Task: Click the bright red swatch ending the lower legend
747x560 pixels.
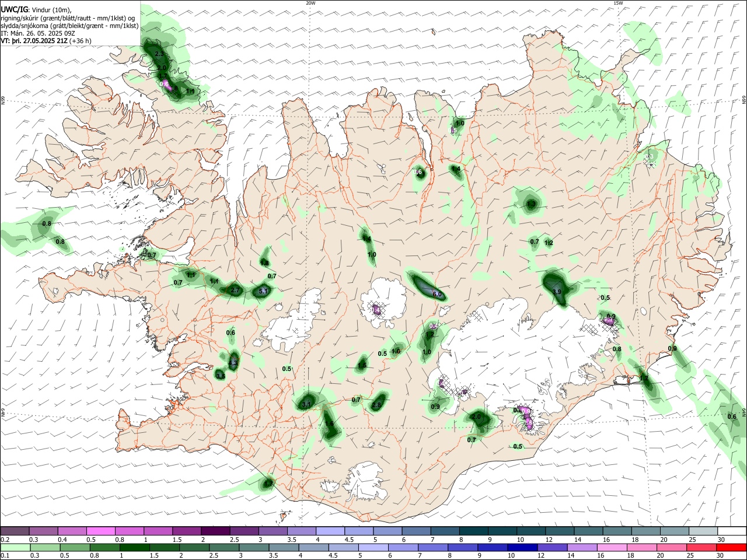Action: click(732, 547)
